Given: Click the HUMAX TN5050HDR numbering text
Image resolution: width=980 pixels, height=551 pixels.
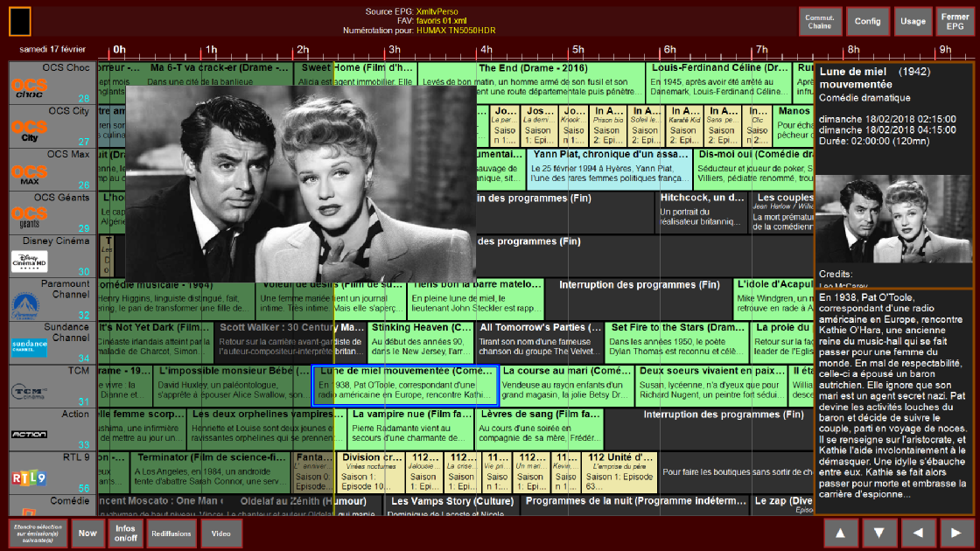Looking at the screenshot, I should [456, 30].
